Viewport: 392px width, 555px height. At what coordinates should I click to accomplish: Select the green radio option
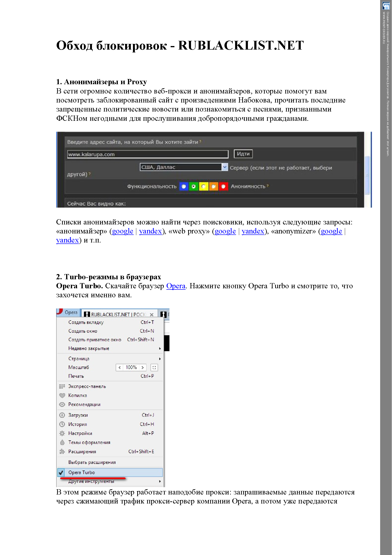194,187
